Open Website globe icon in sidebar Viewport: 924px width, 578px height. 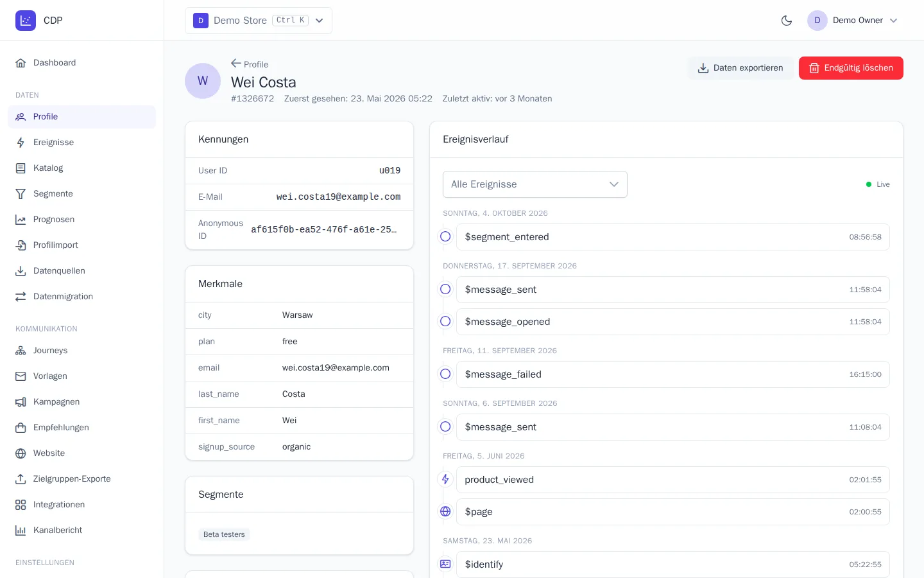click(21, 453)
